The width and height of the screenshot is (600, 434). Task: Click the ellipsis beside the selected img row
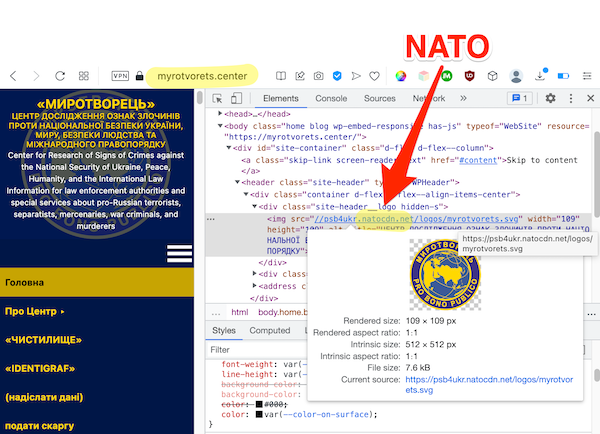[x=211, y=219]
